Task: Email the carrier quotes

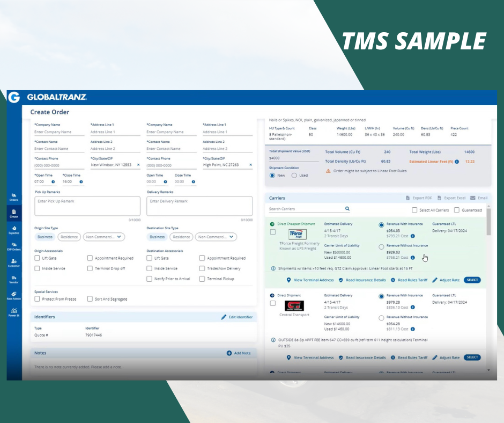Action: click(479, 198)
